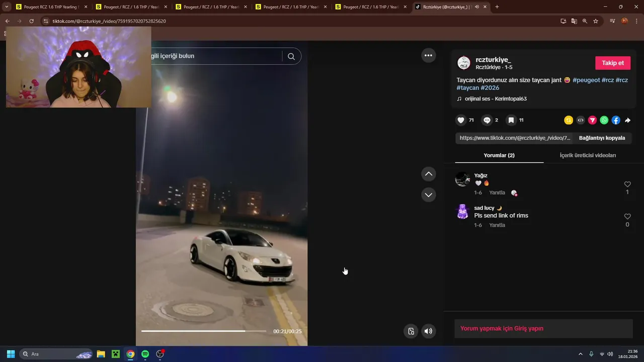Open Chrome profile avatar
The width and height of the screenshot is (644, 362).
pyautogui.click(x=624, y=21)
